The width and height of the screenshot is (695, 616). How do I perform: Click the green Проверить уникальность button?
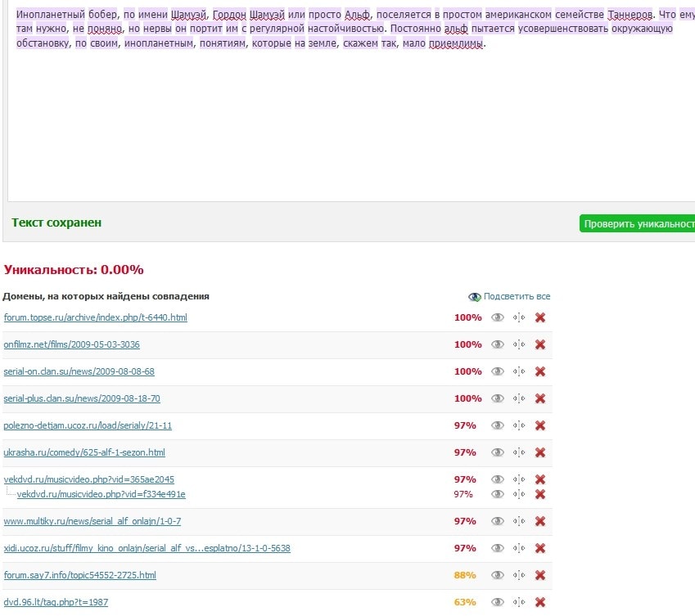(x=637, y=223)
